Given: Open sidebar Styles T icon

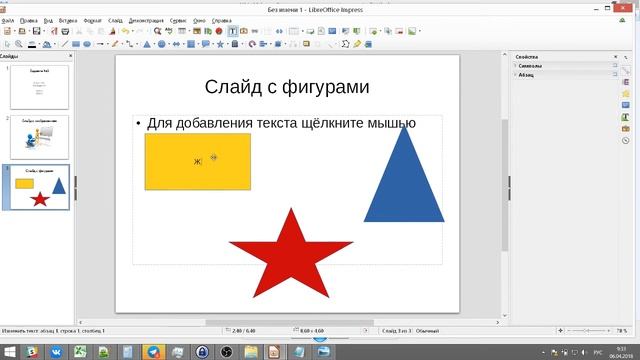Looking at the screenshot, I should pos(626,117).
